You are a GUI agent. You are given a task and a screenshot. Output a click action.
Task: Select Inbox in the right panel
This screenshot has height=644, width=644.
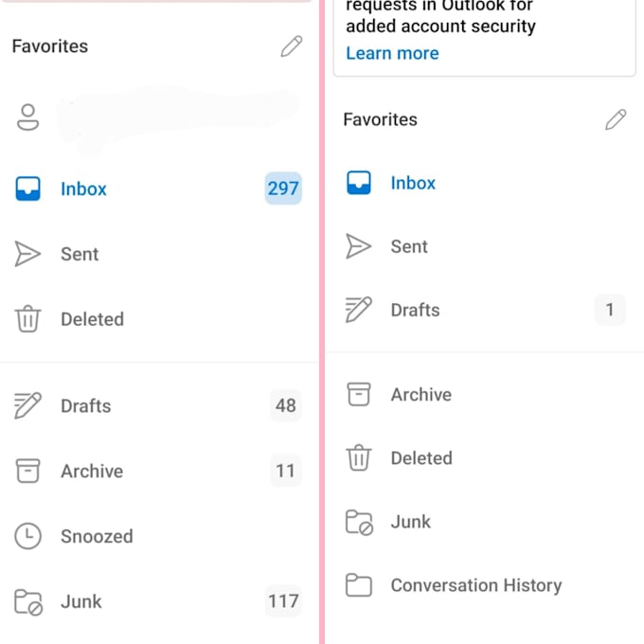pos(485,183)
